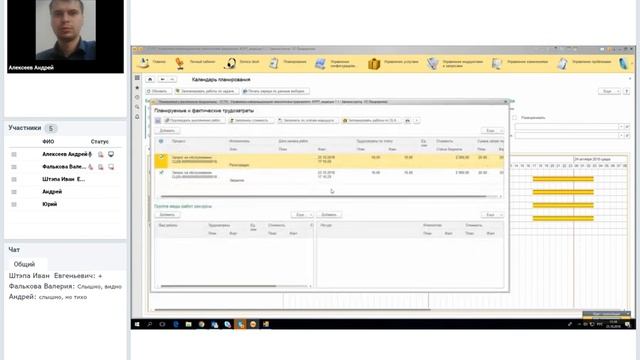Open help question mark button
This screenshot has width=640, height=360.
627,91
